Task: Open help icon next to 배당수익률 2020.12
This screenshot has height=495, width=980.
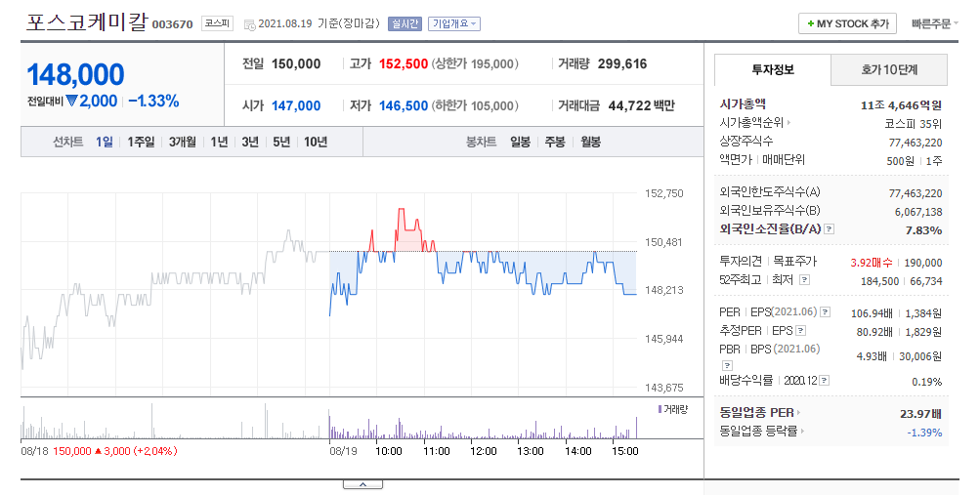Action: (825, 380)
